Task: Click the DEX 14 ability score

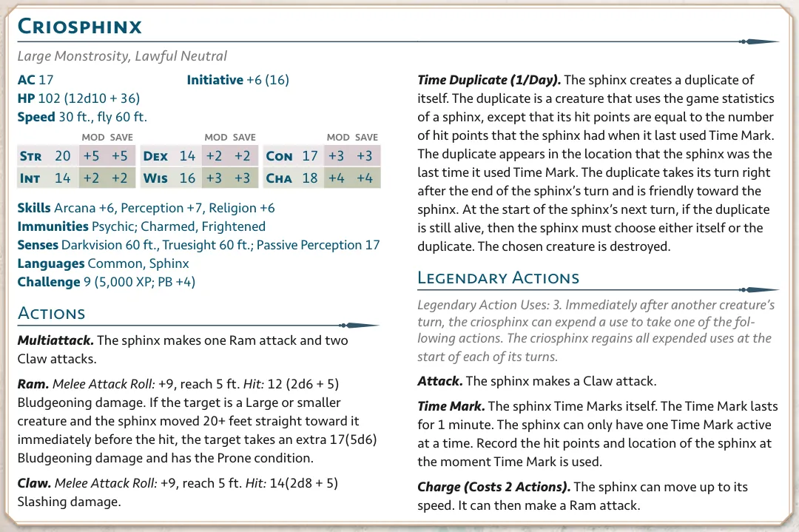Action: 169,156
